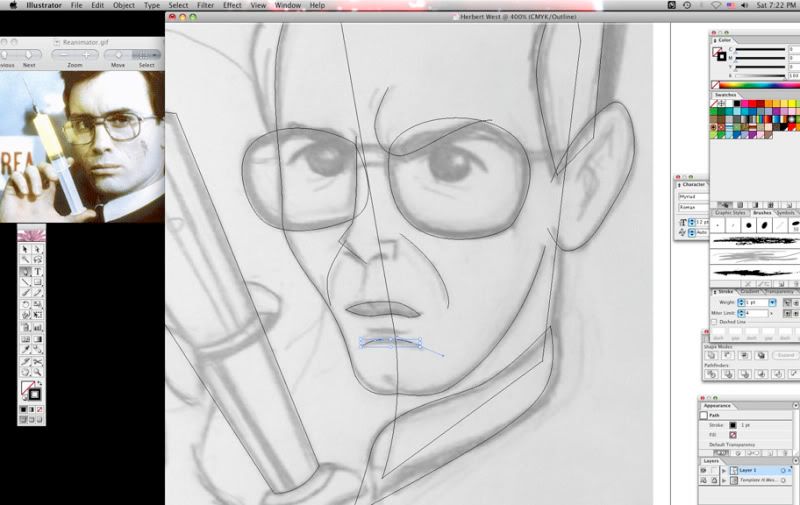Screen dimensions: 800x505
Task: Select the Column Graph tool
Action: point(37,327)
